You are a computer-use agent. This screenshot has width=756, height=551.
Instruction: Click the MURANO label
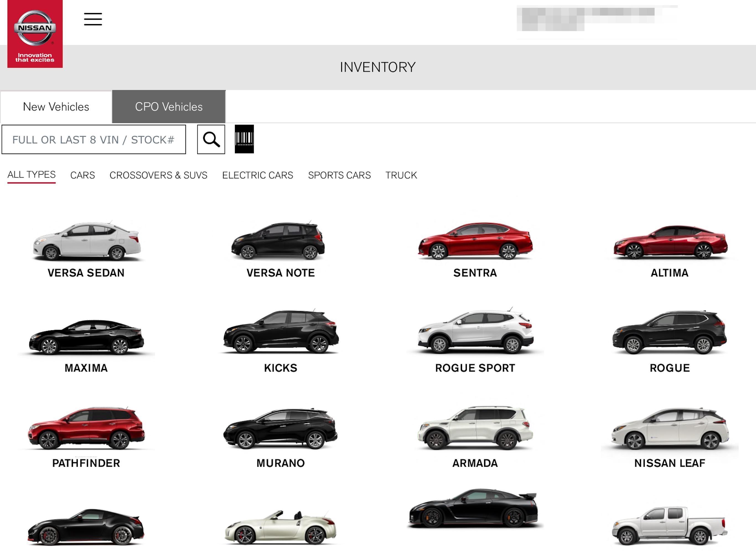pyautogui.click(x=281, y=463)
